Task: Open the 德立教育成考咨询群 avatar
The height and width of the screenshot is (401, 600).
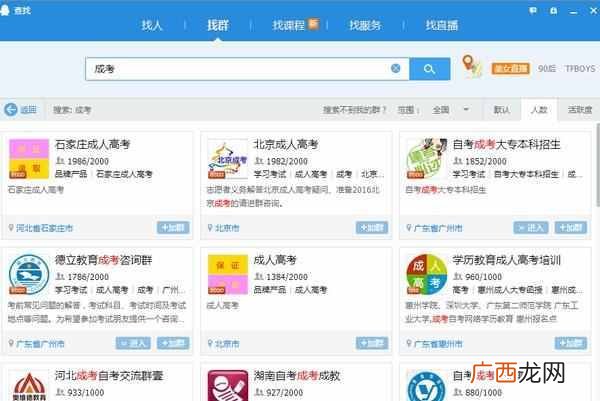Action: click(x=29, y=274)
